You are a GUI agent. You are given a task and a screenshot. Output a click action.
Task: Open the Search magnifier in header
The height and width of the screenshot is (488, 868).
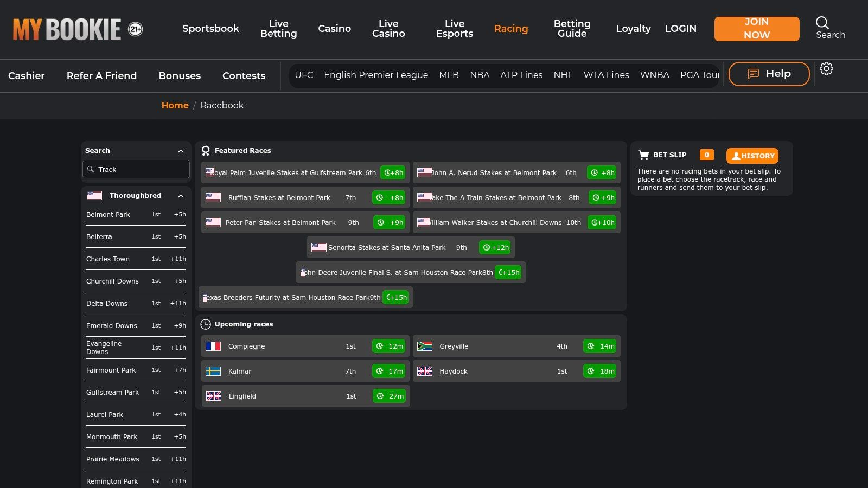tap(822, 23)
